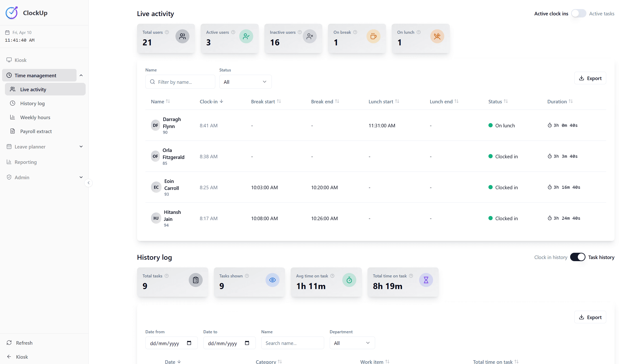Expand the Leave planner section
This screenshot has width=619, height=364.
(x=81, y=146)
